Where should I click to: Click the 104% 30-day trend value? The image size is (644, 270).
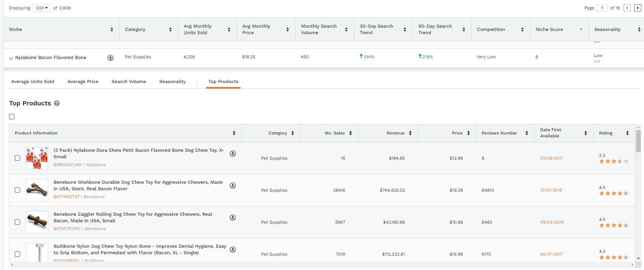(x=367, y=57)
